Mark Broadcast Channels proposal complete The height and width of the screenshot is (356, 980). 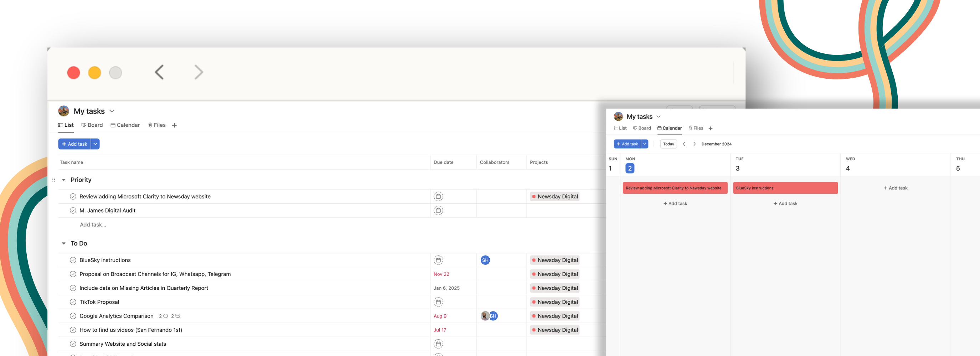pos(73,274)
